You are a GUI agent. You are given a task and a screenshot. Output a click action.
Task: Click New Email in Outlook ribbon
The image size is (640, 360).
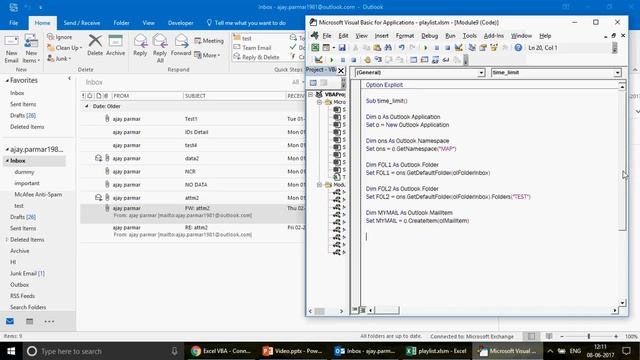pyautogui.click(x=11, y=49)
